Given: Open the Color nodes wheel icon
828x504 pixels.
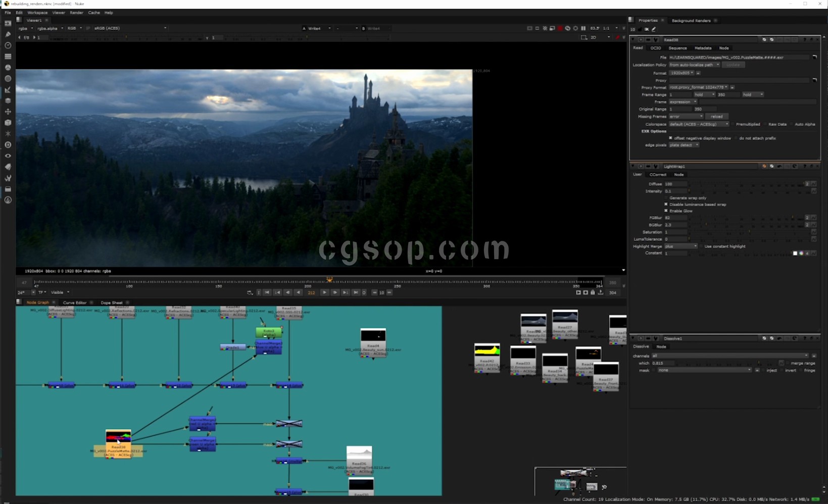Looking at the screenshot, I should 8,68.
